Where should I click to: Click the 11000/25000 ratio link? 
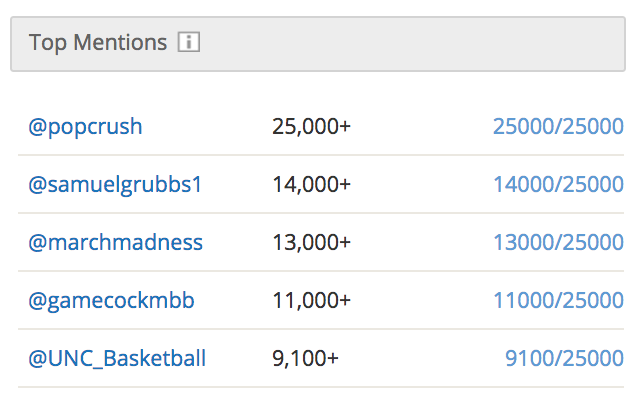(x=558, y=300)
